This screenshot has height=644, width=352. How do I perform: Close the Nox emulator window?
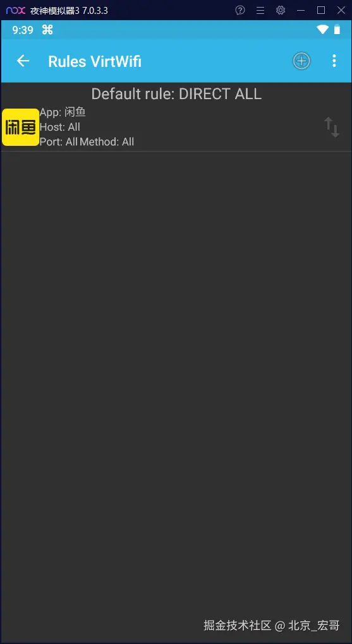point(341,10)
